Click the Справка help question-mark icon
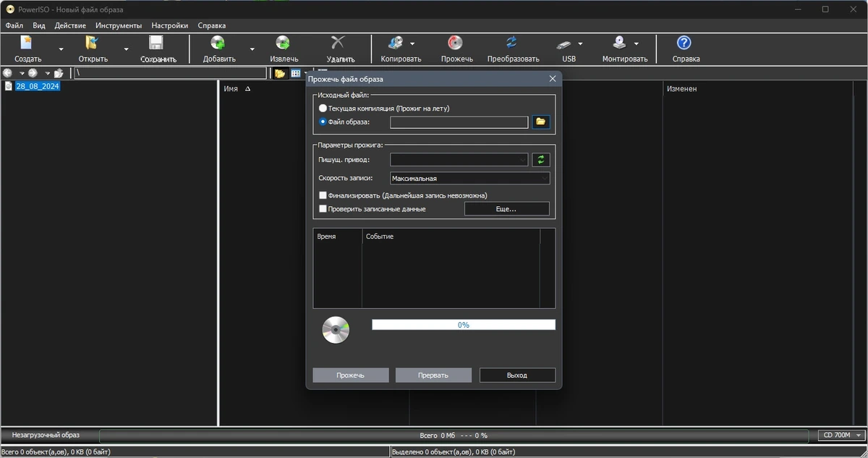The image size is (868, 458). point(684,43)
